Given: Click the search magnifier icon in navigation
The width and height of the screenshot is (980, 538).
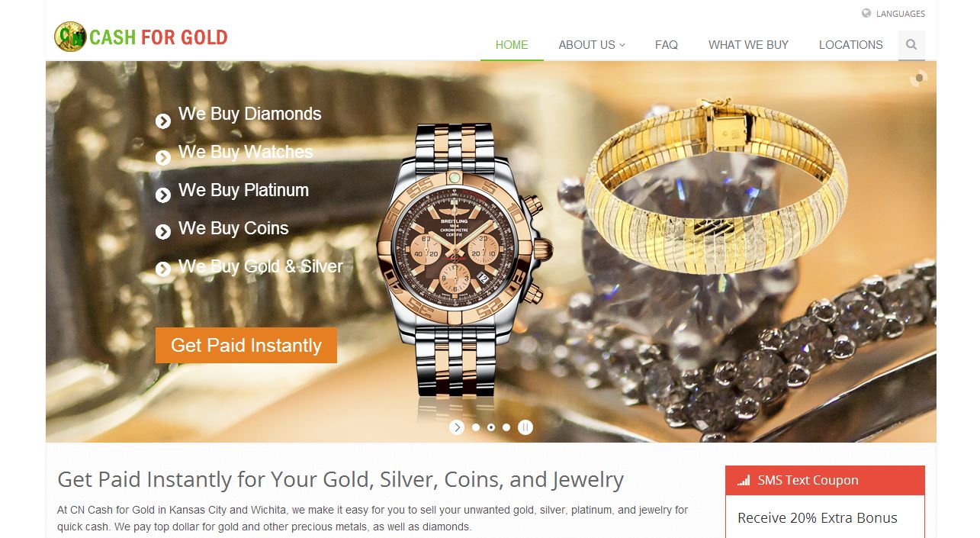Looking at the screenshot, I should point(911,45).
